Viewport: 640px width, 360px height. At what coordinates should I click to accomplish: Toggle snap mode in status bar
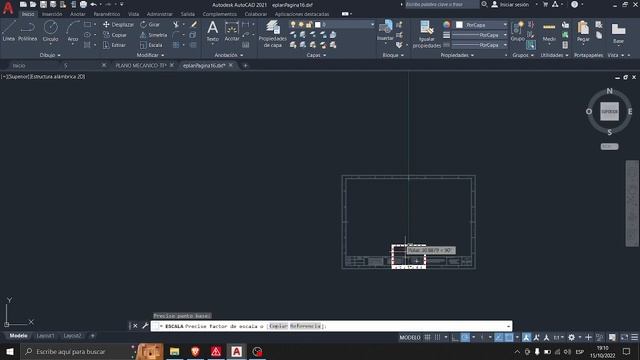437,337
